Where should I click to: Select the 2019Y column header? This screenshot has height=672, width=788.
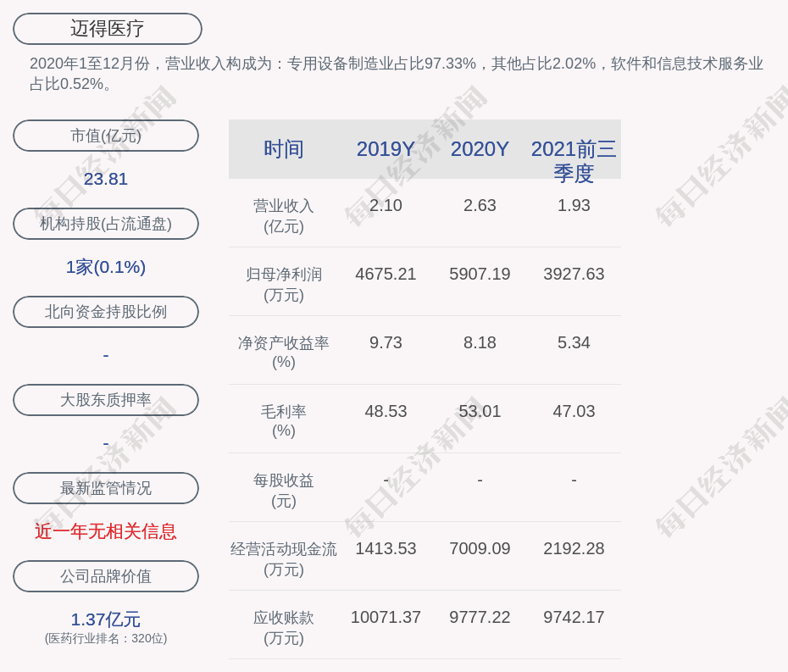(x=386, y=149)
